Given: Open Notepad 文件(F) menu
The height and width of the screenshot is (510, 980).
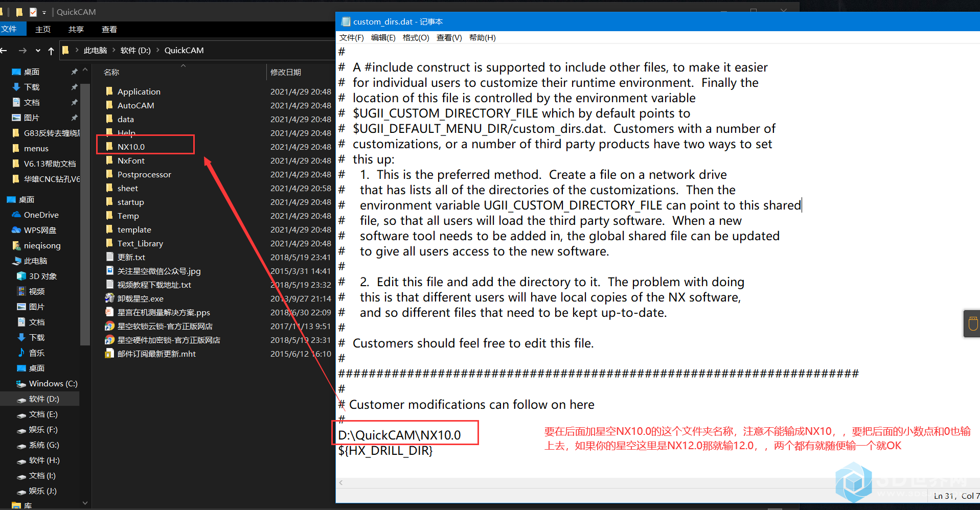Looking at the screenshot, I should point(351,37).
